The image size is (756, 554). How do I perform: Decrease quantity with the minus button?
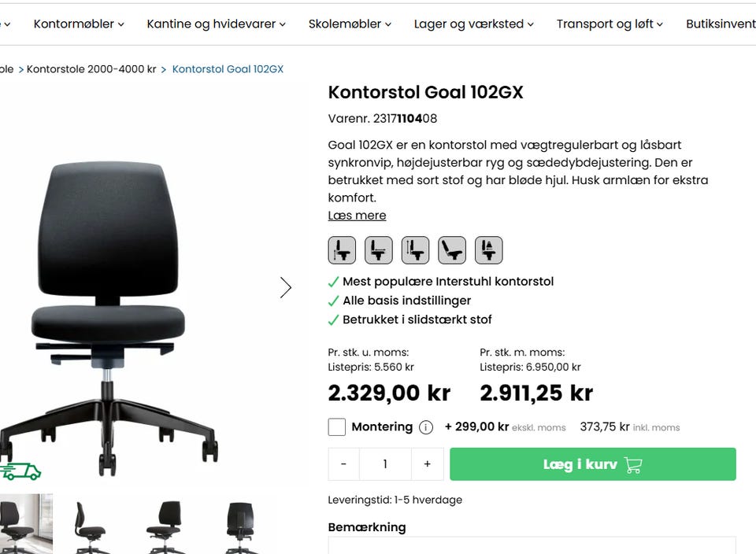tap(343, 464)
